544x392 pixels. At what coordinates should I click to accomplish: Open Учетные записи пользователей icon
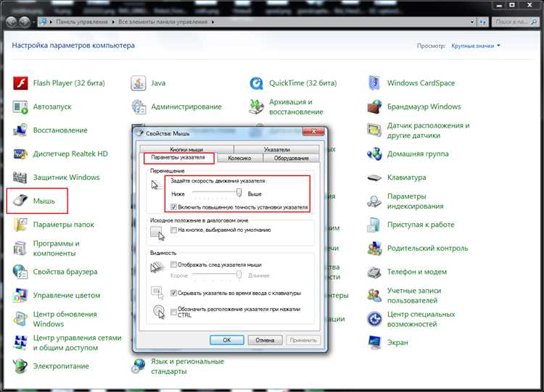pos(374,296)
